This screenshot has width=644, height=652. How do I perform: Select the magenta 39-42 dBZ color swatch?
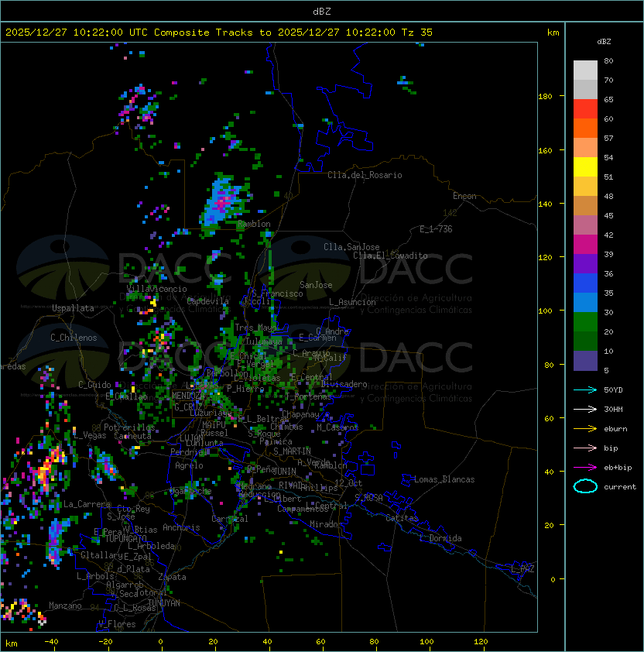585,245
